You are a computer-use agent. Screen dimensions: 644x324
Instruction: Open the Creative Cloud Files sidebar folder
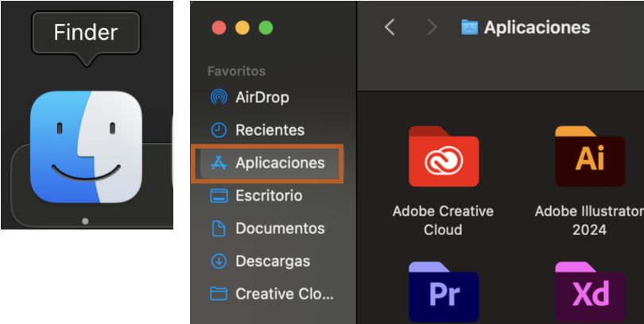(284, 294)
